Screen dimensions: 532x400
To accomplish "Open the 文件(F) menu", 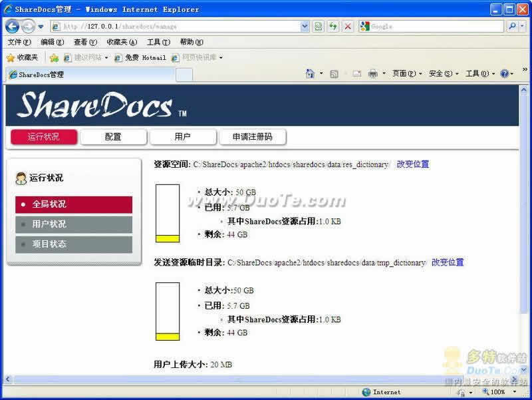I will [19, 42].
